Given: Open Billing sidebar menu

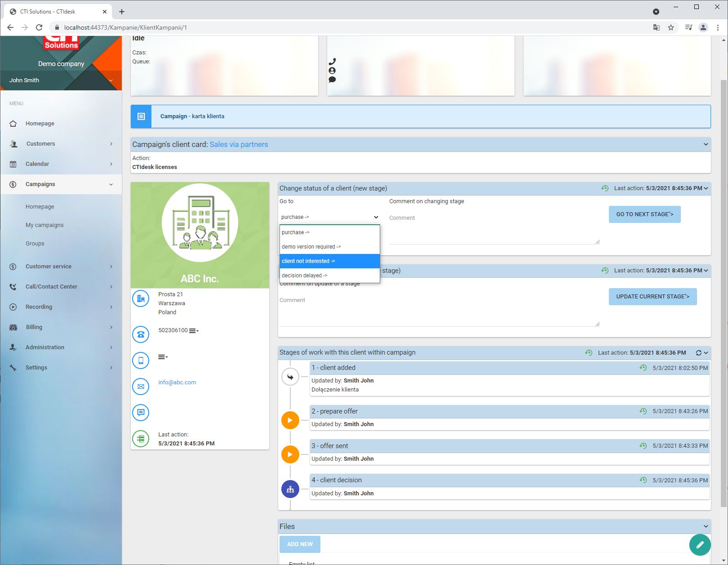Looking at the screenshot, I should point(61,327).
